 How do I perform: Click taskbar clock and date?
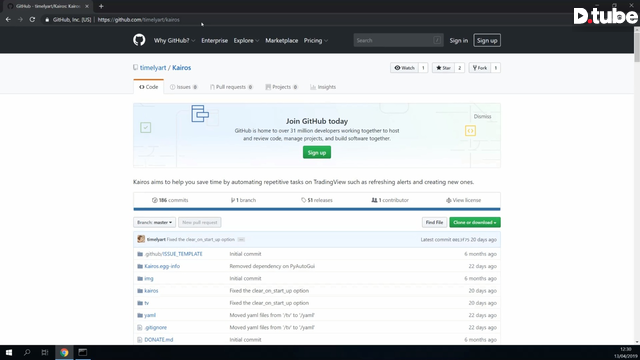(626, 353)
